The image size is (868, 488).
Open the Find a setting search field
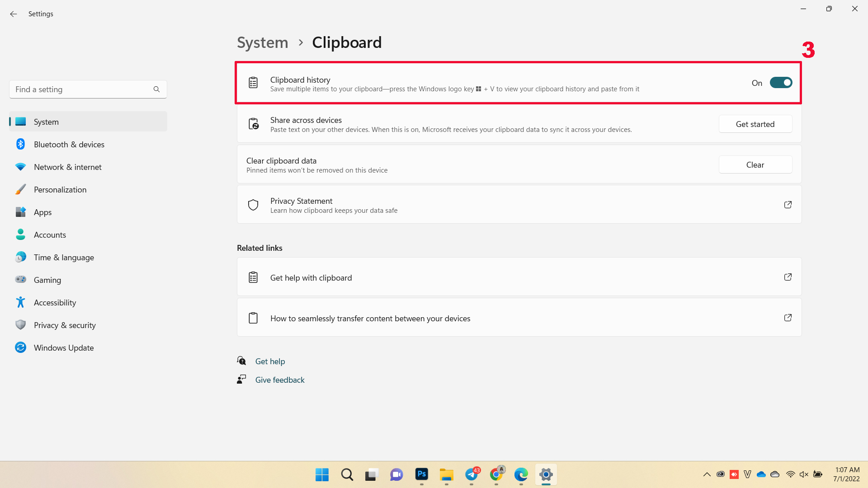click(88, 89)
